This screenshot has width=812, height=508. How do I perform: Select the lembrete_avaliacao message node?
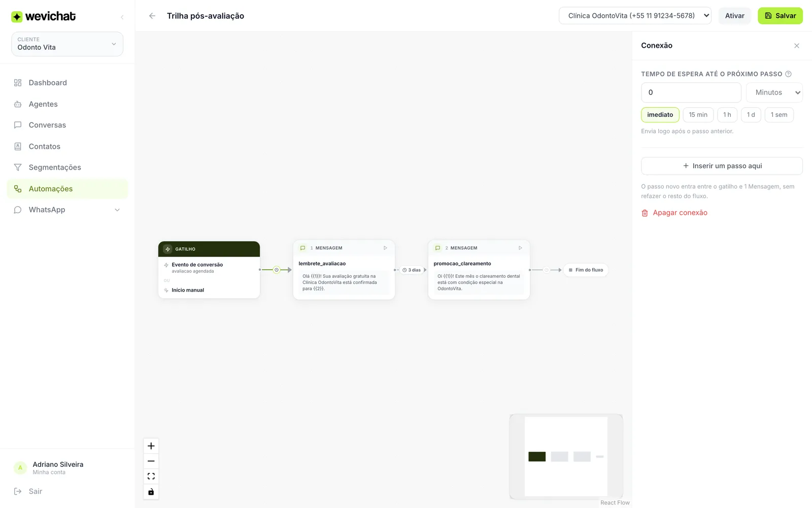(344, 270)
